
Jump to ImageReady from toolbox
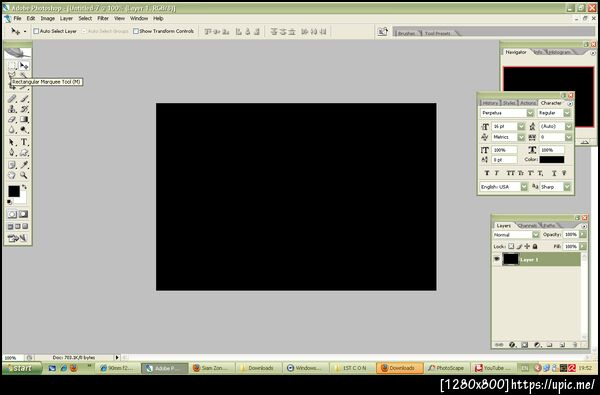point(18,238)
